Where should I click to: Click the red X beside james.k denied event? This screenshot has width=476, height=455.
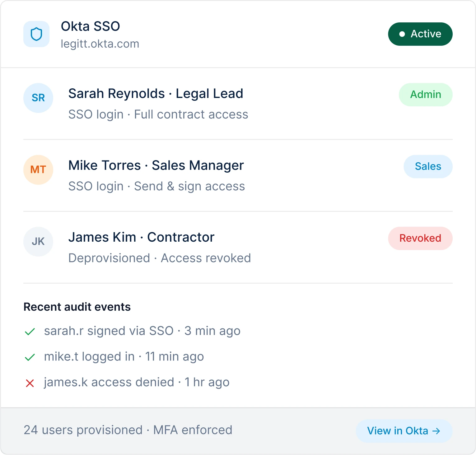click(x=30, y=382)
